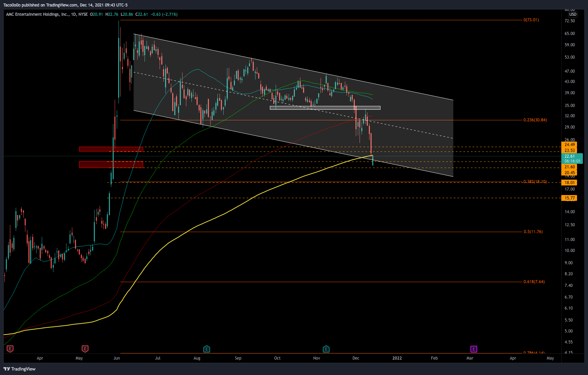
Task: Click the 5.00 price axis value
Action: [568, 331]
